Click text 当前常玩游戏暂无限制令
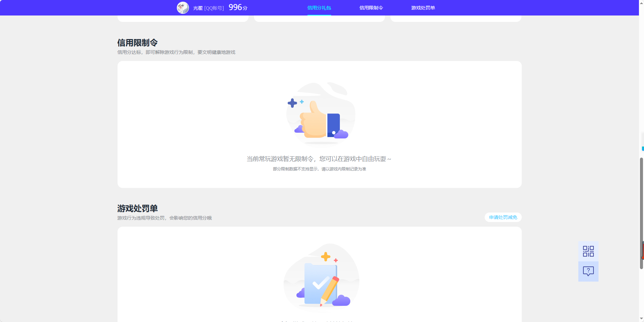Screen dimensions: 644x322 point(280,159)
